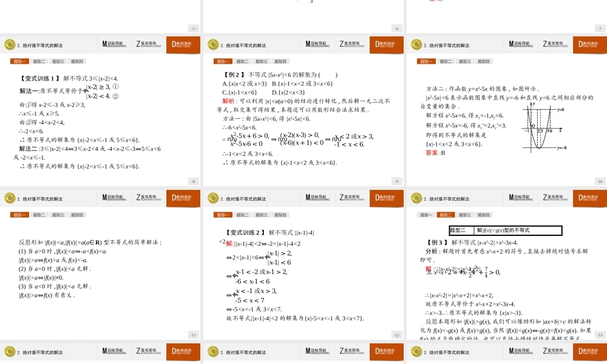Viewport: 607px width, 364px height.
Task: Open 典例透析 on the 变式训练2 slide
Action: point(386,198)
